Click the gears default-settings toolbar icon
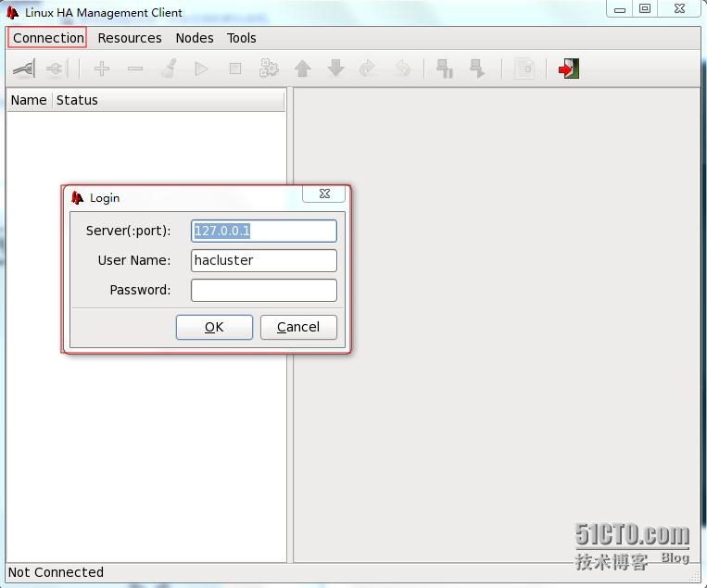Viewport: 707px width, 588px height. (269, 69)
